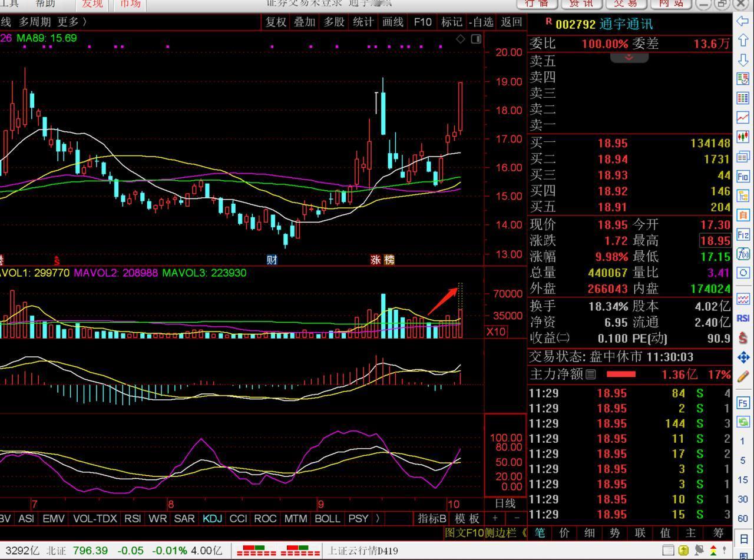754x560 pixels.
Task: Toggle the panel layout icon above chart
Action: click(x=476, y=39)
